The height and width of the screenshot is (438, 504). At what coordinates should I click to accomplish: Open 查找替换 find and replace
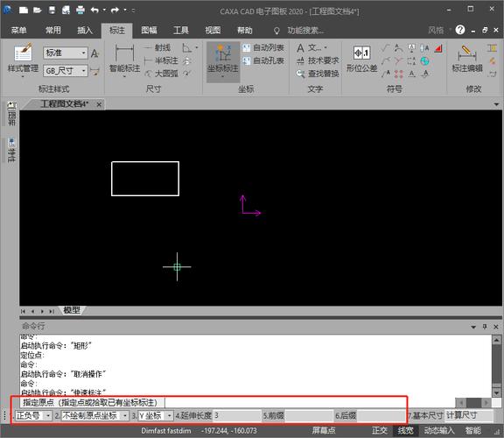[x=318, y=74]
